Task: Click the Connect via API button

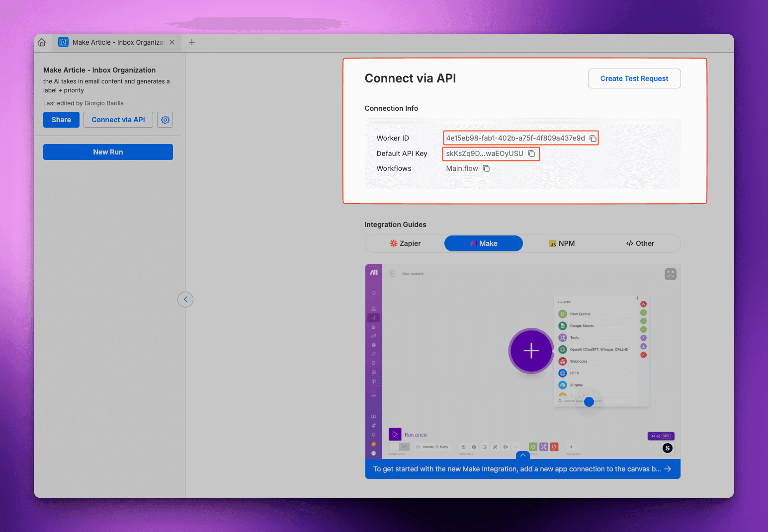Action: [118, 120]
